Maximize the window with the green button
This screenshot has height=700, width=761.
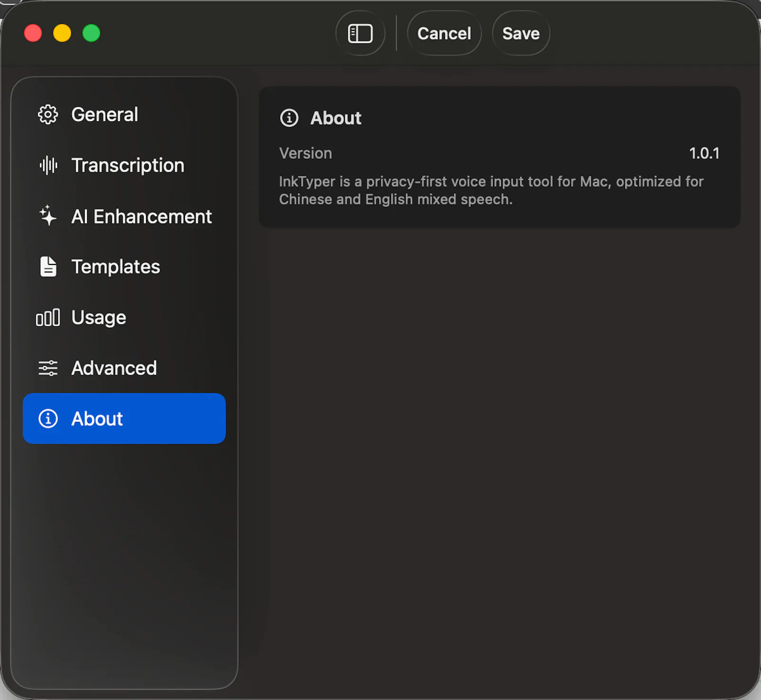point(91,33)
